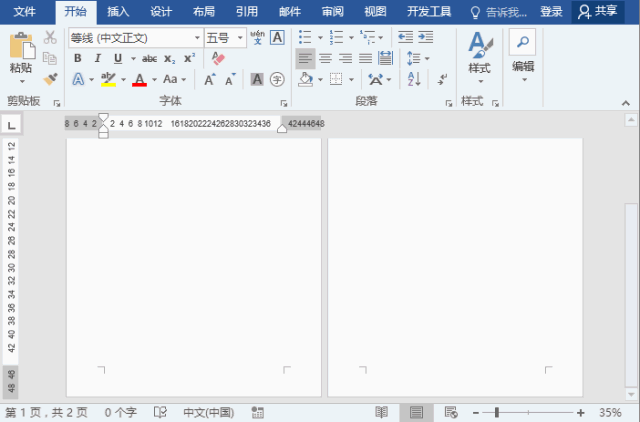
Task: Click the Styles (样式) gallery icon
Action: (480, 45)
